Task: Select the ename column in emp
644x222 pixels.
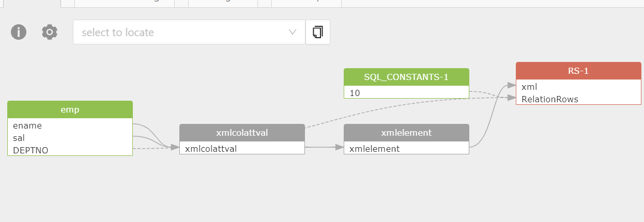Action: coord(70,125)
